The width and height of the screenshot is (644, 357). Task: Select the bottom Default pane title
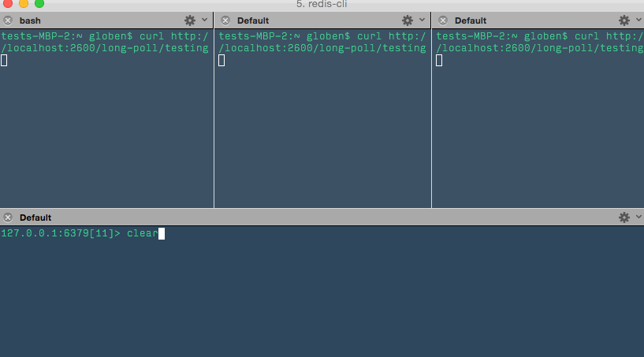[x=35, y=218]
